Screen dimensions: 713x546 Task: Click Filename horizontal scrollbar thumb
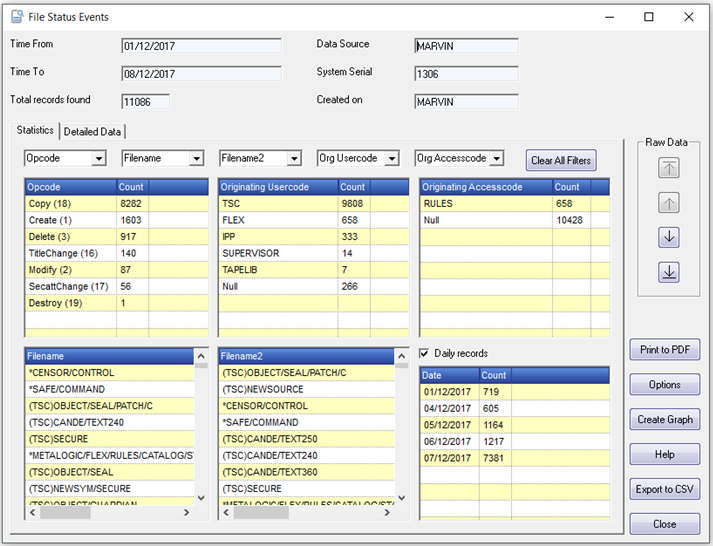(65, 512)
